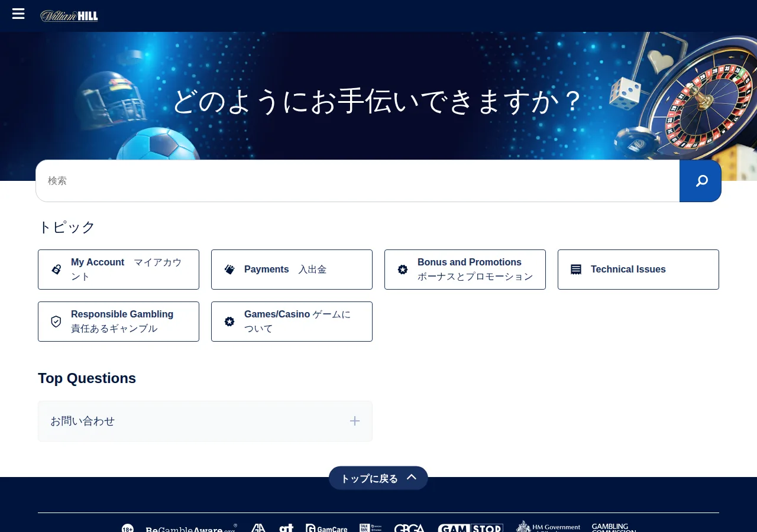757x532 pixels.
Task: Open the Bonus and Promotions topic
Action: click(x=465, y=270)
